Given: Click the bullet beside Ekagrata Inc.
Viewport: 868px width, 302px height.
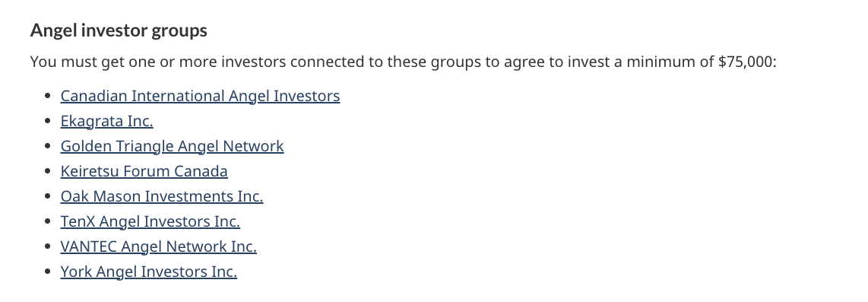Looking at the screenshot, I should [x=48, y=121].
